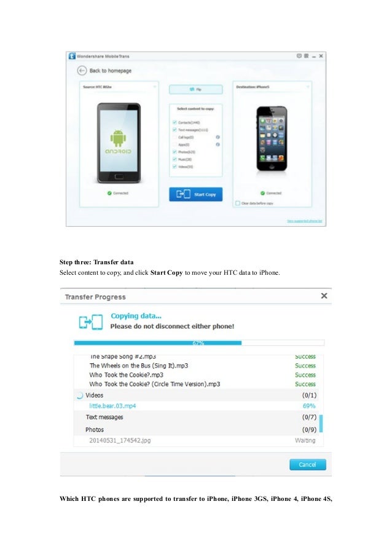Click the Android phone source image
Viewport: 392px width, 555px height.
tap(119, 143)
